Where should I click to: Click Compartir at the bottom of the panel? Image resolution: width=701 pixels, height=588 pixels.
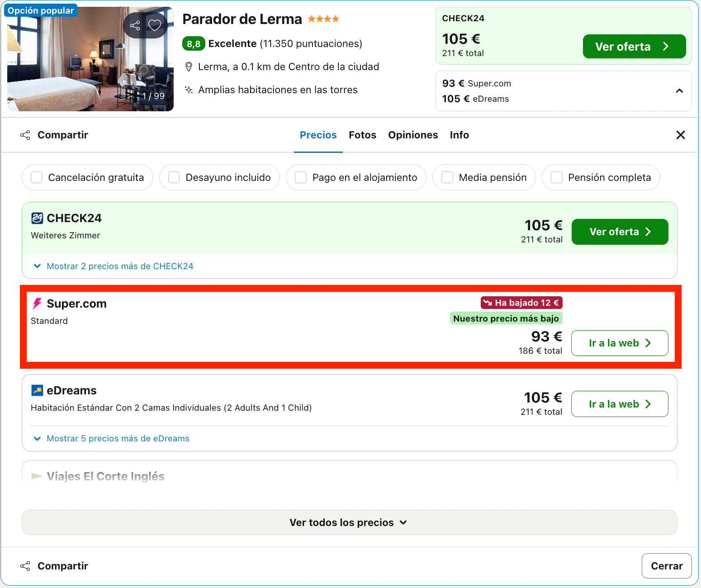[x=54, y=566]
